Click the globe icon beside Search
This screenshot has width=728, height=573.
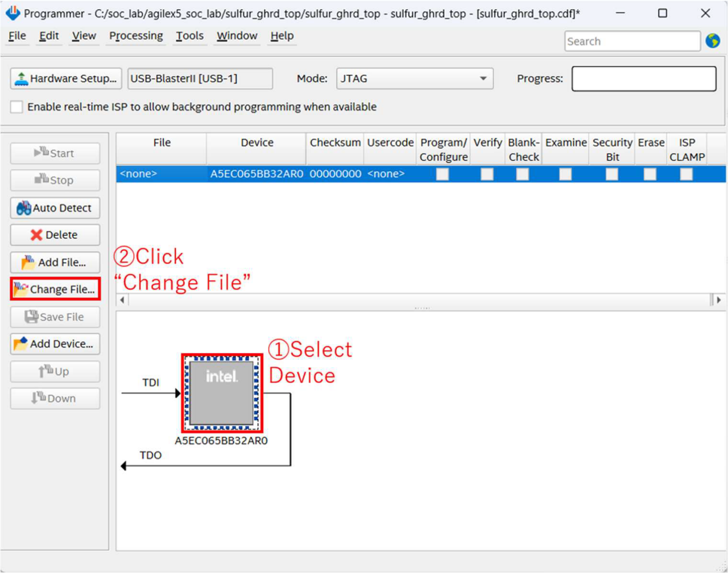click(x=713, y=41)
